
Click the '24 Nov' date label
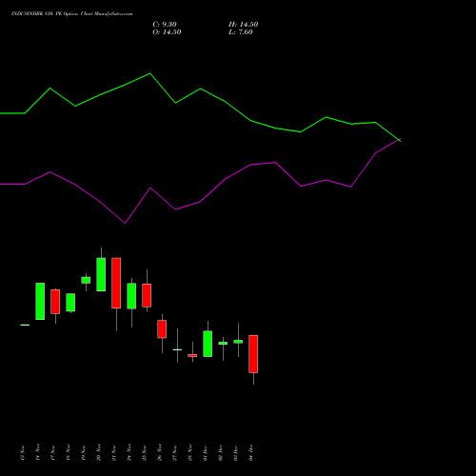pos(129,452)
